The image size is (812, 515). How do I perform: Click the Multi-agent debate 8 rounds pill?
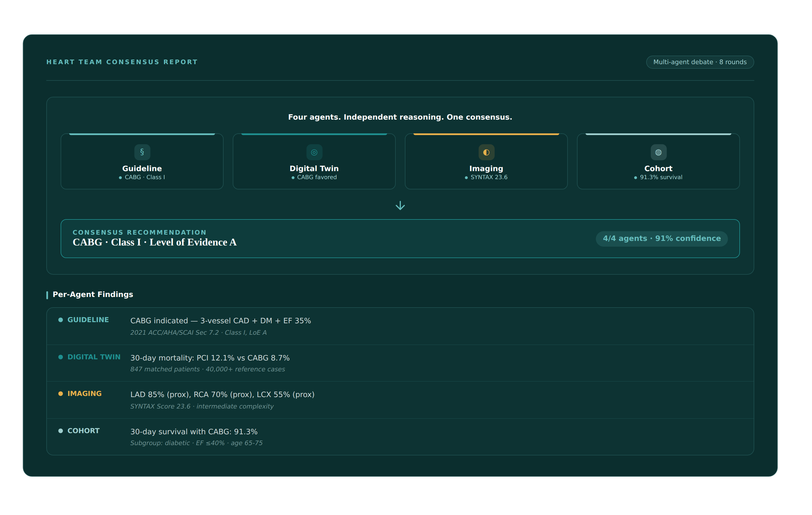(700, 62)
